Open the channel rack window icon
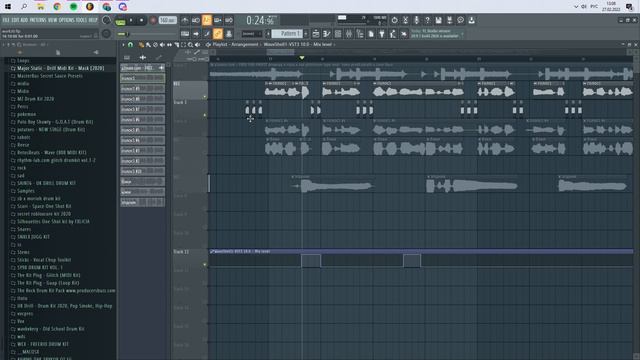The height and width of the screenshot is (360, 640). pos(338,34)
